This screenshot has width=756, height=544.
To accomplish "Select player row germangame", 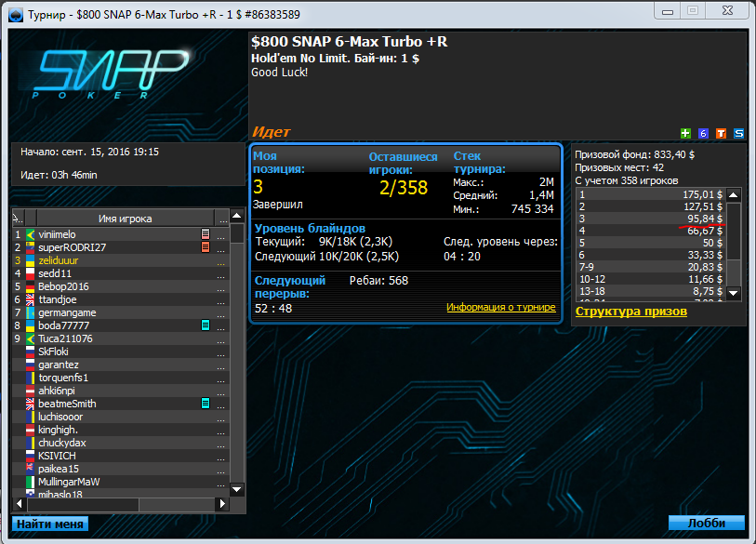I will (121, 312).
